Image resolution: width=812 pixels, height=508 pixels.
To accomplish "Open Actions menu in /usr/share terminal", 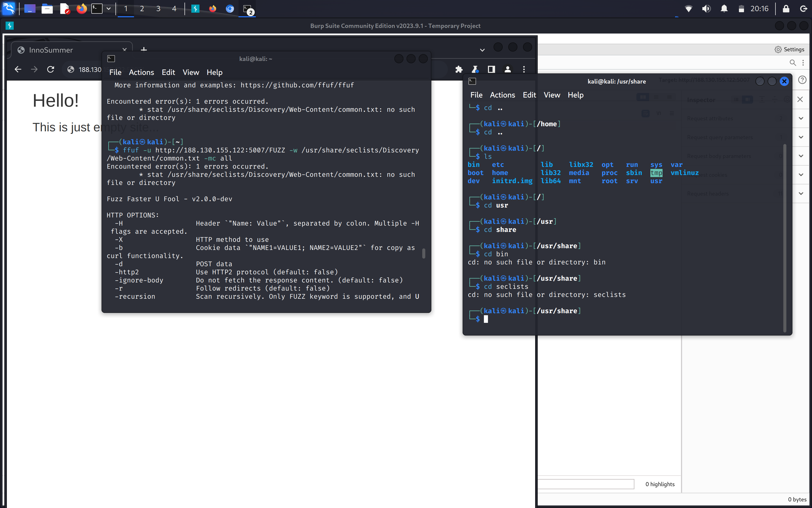I will pyautogui.click(x=502, y=95).
